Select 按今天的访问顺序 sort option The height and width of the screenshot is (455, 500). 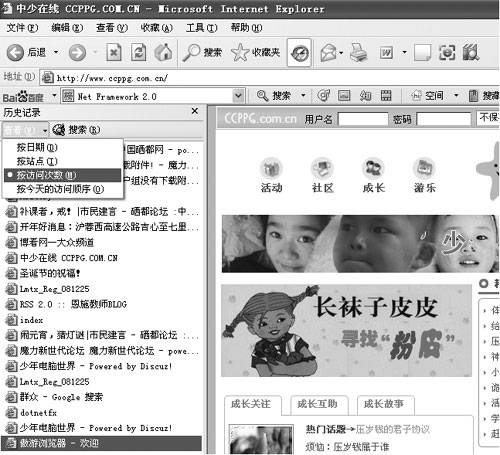(62, 189)
